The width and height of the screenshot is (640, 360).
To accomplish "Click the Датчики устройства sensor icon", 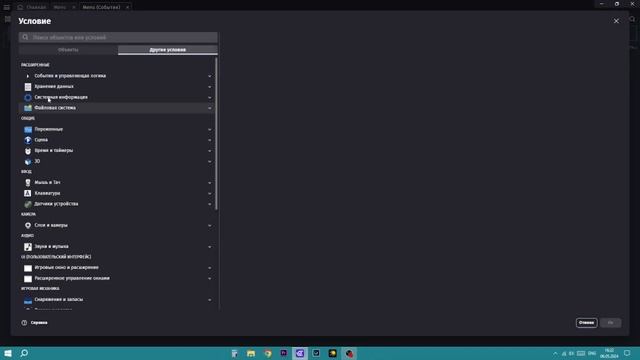I will (28, 204).
